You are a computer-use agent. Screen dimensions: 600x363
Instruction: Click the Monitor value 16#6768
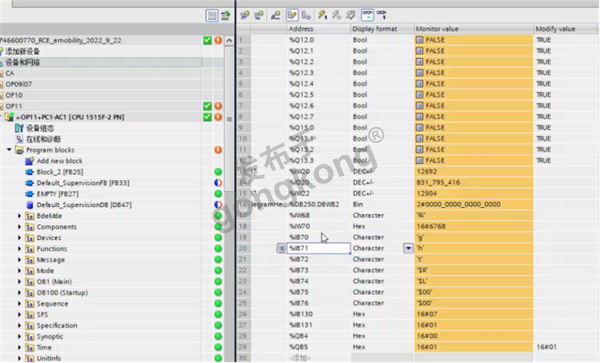(x=431, y=226)
